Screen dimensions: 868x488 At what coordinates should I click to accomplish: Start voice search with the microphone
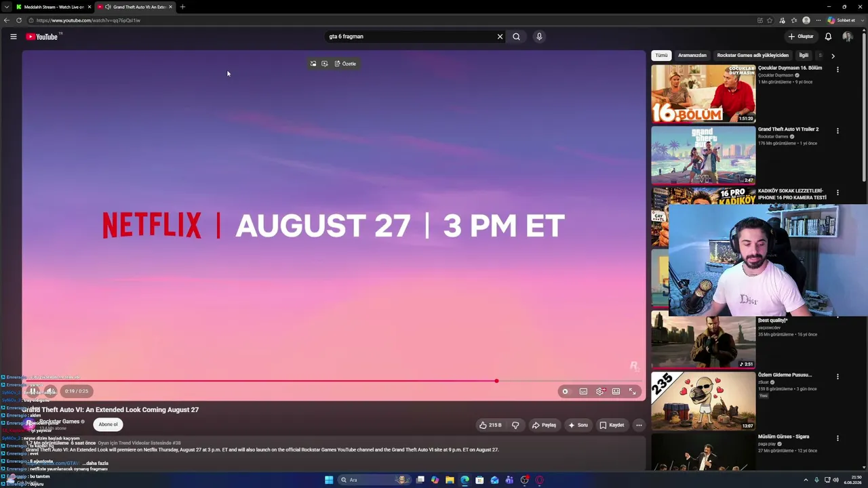tap(539, 37)
